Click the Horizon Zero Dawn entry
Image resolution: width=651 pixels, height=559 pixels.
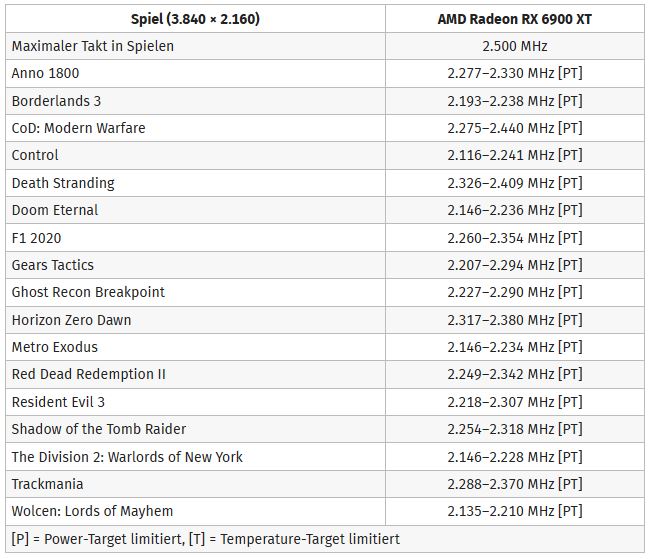click(71, 320)
